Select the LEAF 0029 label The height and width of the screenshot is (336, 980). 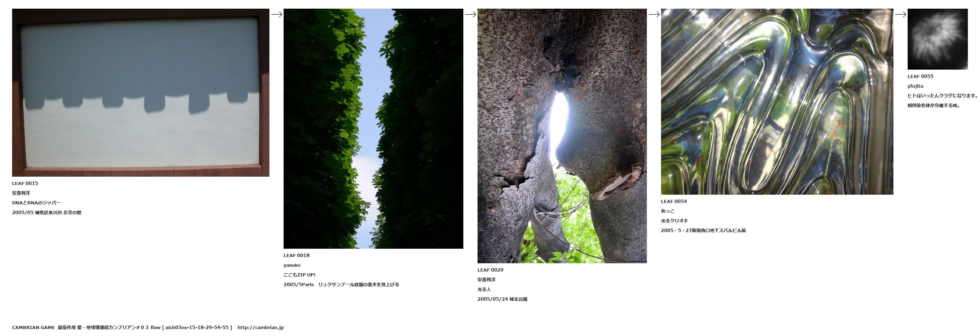click(x=490, y=270)
